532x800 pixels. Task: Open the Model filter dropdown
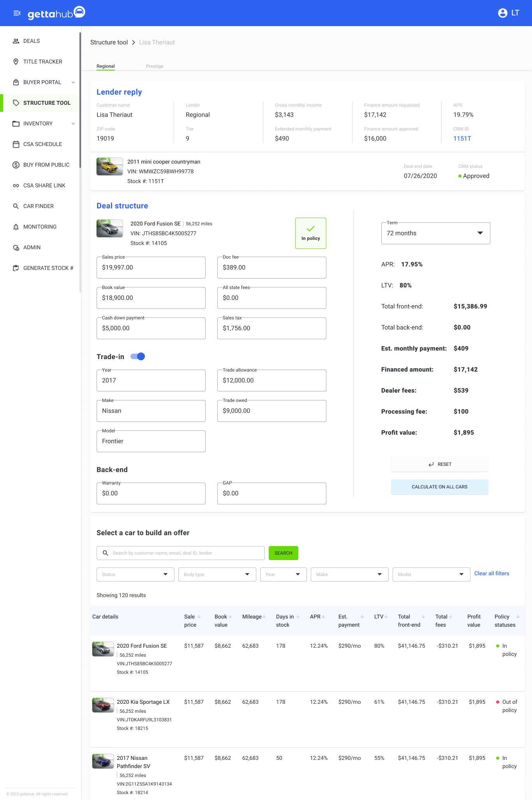pos(432,574)
